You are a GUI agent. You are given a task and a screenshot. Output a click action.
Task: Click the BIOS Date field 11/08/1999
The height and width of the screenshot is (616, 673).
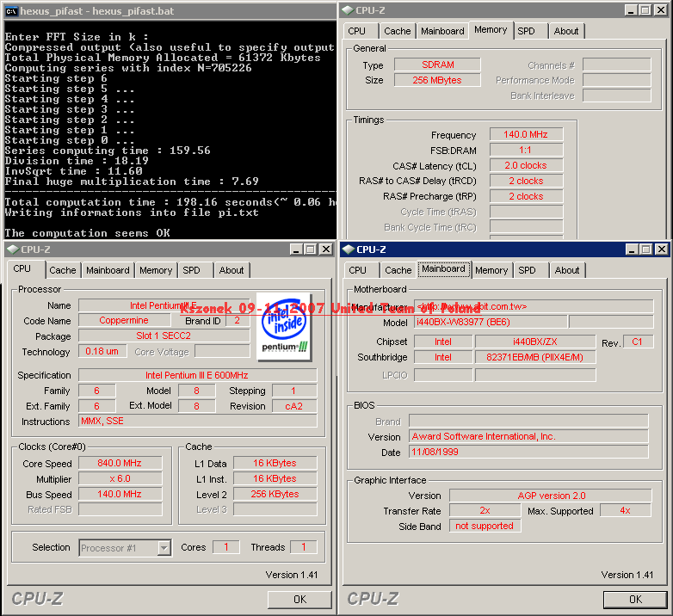tap(528, 453)
